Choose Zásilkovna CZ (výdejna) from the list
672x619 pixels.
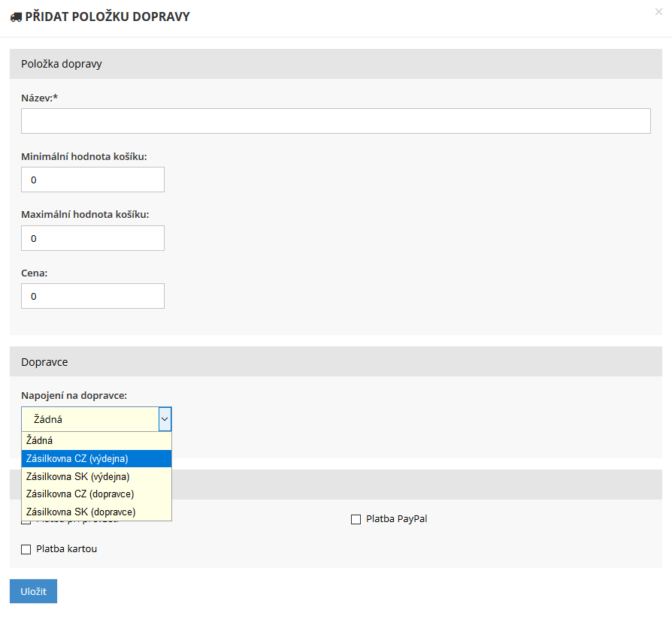tap(96, 458)
